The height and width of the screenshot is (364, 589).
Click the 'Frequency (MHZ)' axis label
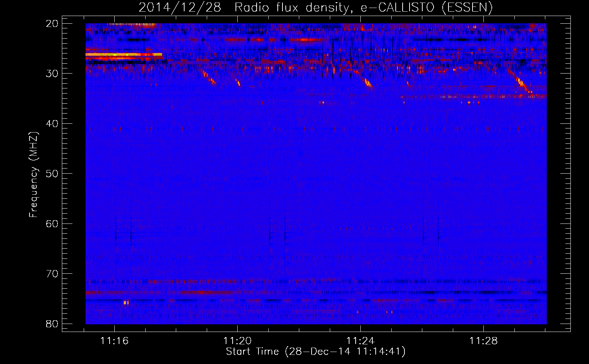(33, 175)
